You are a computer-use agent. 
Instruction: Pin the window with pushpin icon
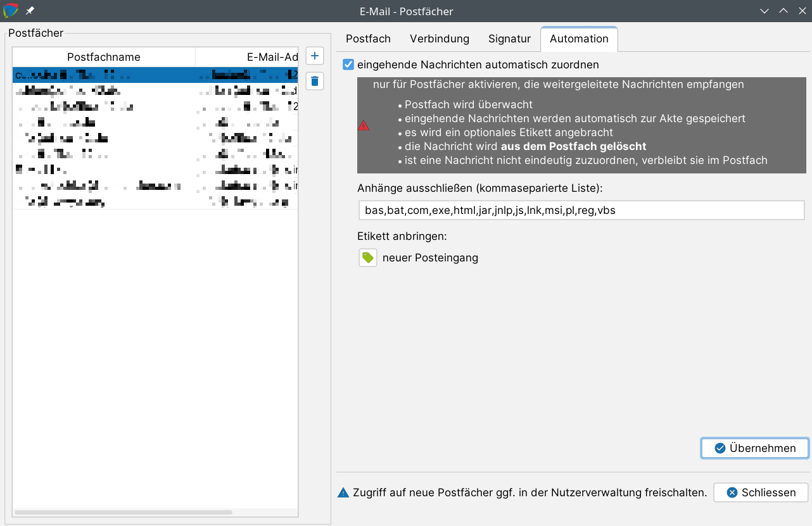point(30,11)
